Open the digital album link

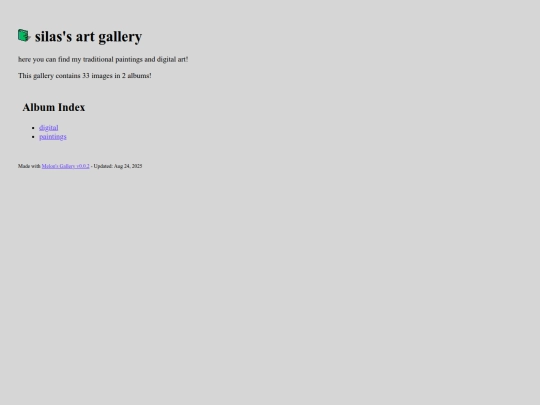pyautogui.click(x=49, y=128)
